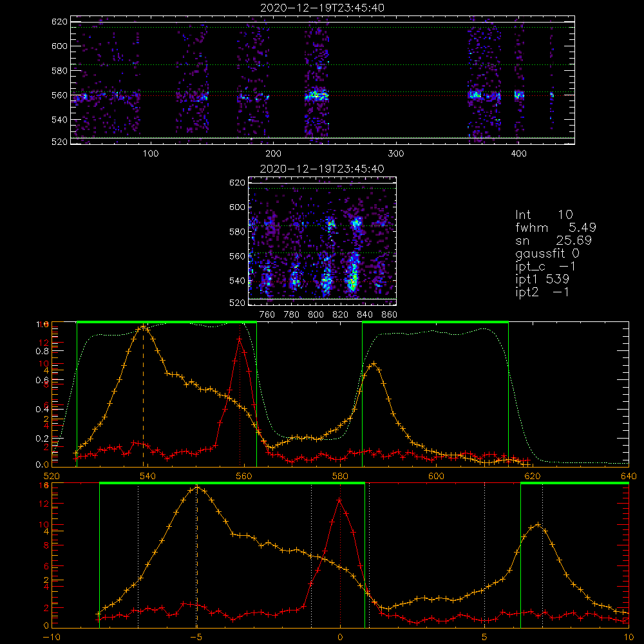Select the 'sn 25.69' readout line
Viewport: 644px width, 644px height.
click(x=554, y=240)
